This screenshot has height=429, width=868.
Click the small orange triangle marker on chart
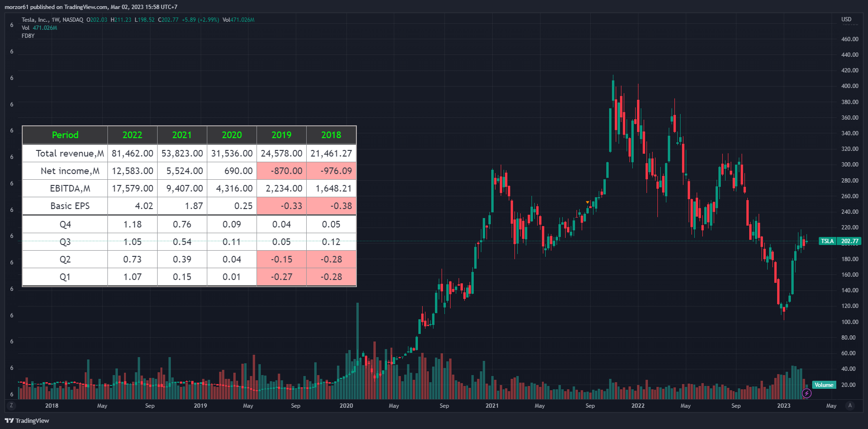tap(587, 202)
